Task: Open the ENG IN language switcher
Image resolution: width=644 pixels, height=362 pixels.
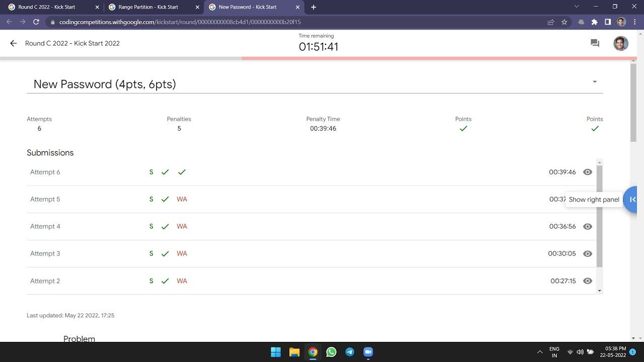Action: click(x=554, y=352)
